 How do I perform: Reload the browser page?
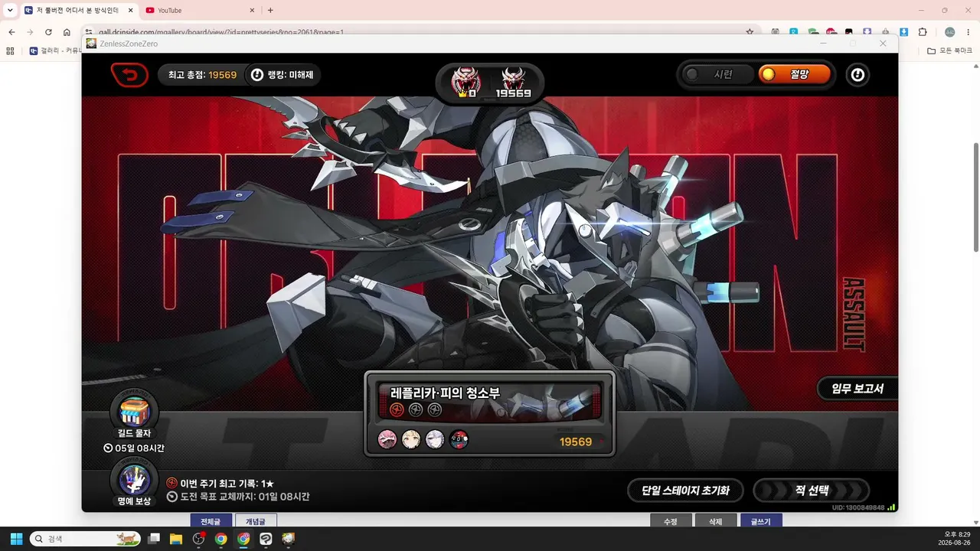tap(48, 32)
